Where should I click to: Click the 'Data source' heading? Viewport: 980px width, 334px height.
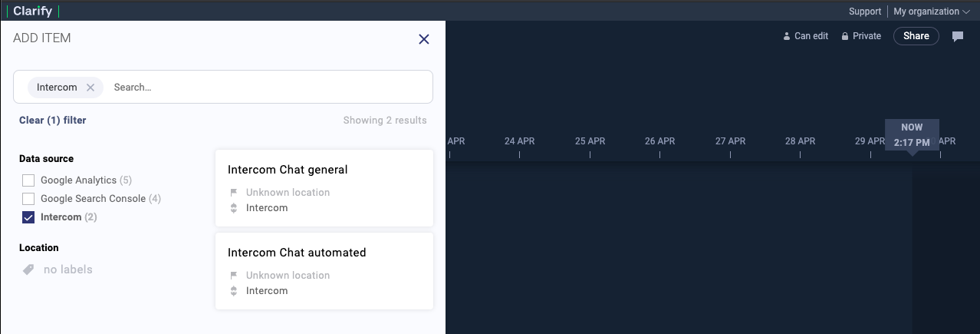pyautogui.click(x=47, y=159)
